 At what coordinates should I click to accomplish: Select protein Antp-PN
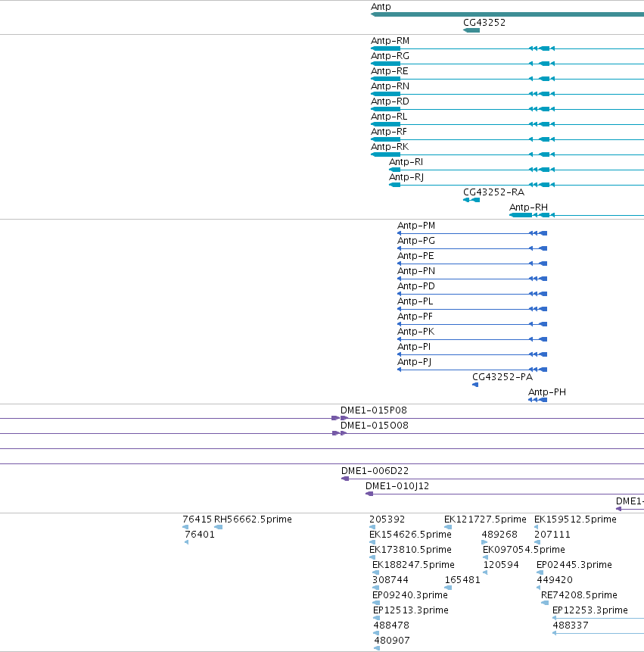(416, 271)
